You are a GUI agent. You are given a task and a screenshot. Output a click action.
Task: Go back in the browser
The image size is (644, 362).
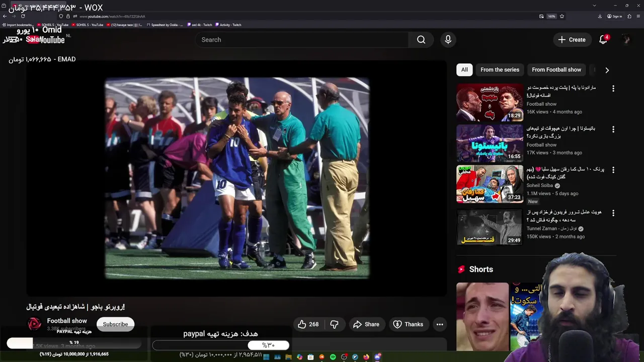5,16
